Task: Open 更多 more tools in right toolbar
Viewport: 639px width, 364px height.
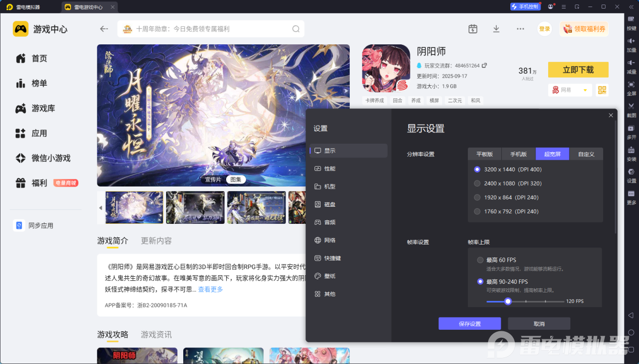Action: [x=631, y=197]
